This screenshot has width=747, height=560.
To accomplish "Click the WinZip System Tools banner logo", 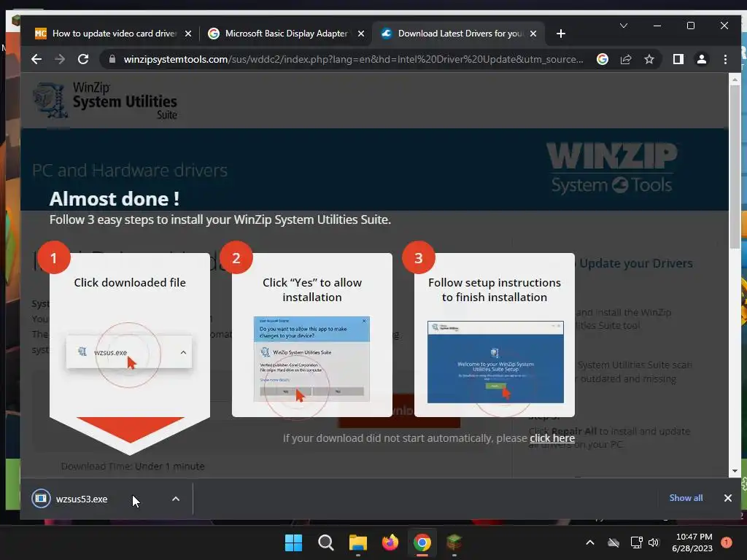I will point(612,168).
